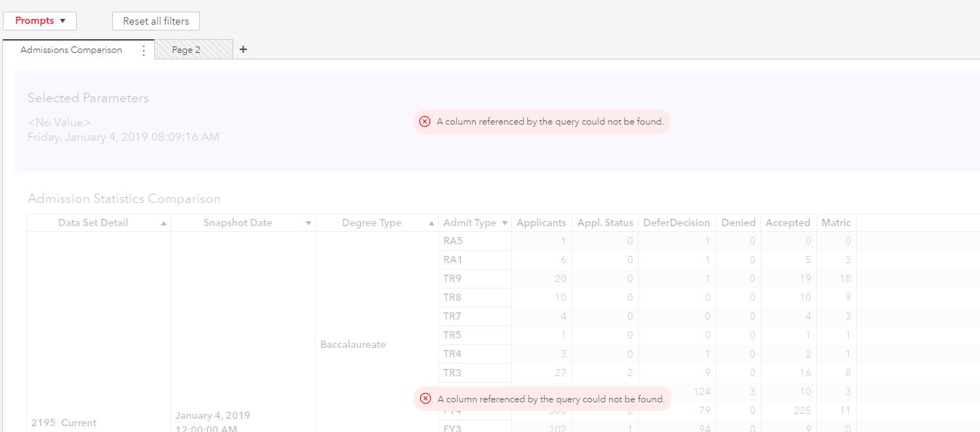
Task: Click the DeferDecision column header
Action: [677, 223]
